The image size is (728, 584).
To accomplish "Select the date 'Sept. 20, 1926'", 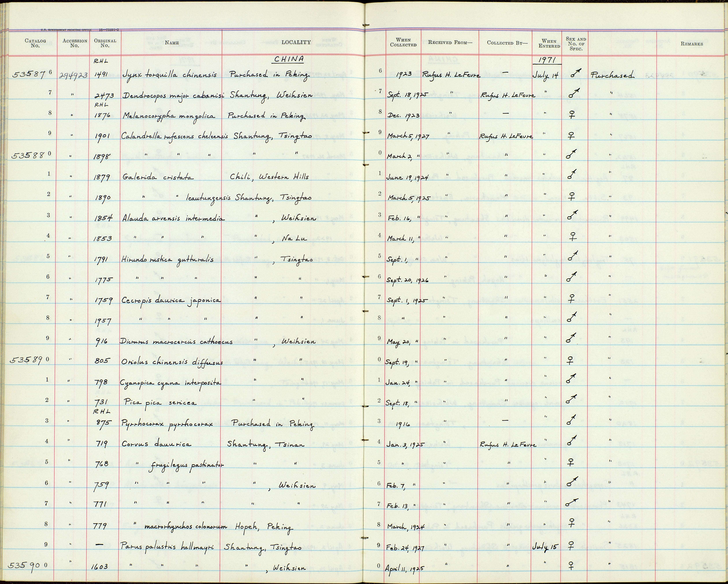I will 408,281.
